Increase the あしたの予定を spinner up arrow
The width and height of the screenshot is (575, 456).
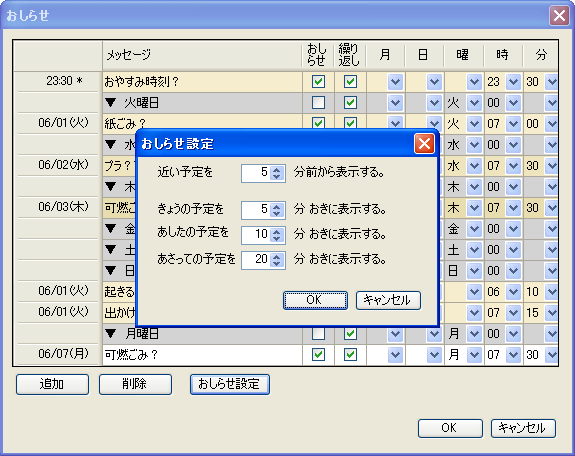point(276,231)
